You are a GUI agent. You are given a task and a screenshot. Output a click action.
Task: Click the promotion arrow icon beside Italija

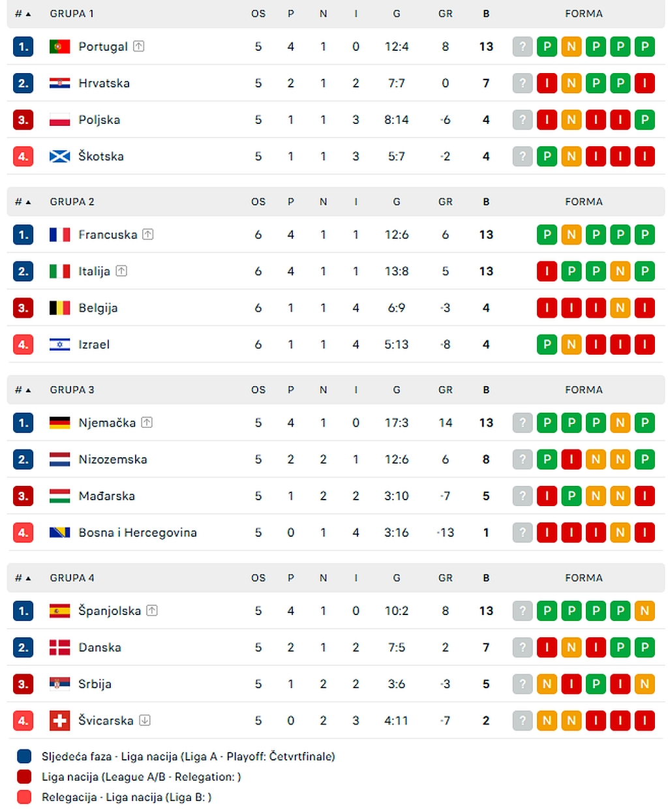pyautogui.click(x=121, y=271)
